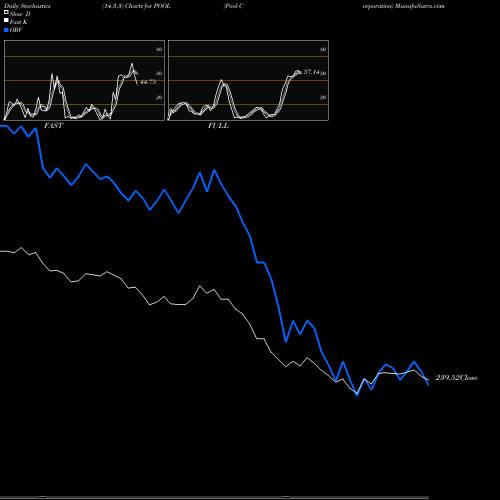This screenshot has width=500, height=500.
Task: Click the Fast K legend swatch
Action: pyautogui.click(x=6, y=21)
